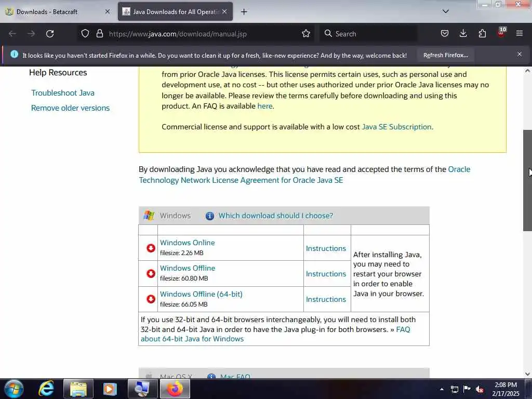
Task: Select the Firefox taskbar icon
Action: coord(175,389)
